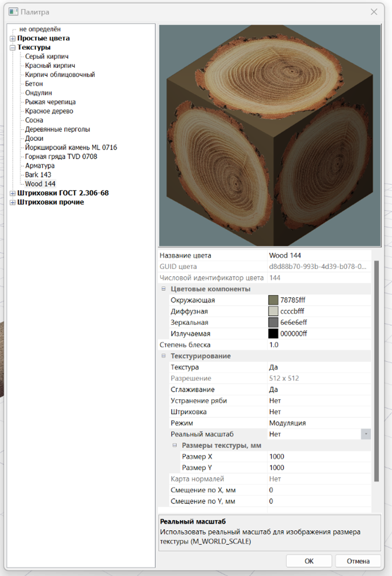Click the Диффузная color swatch
Image resolution: width=392 pixels, height=576 pixels.
273,311
